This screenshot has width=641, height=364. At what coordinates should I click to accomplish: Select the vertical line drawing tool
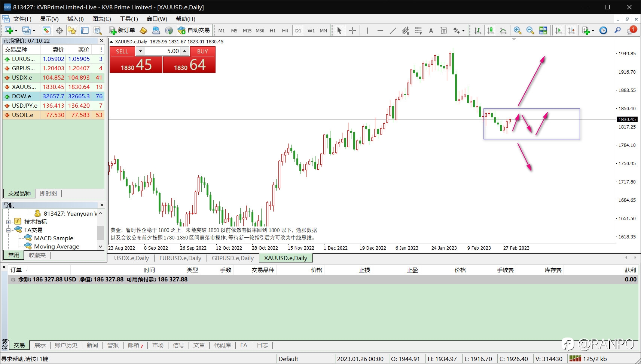pos(367,30)
